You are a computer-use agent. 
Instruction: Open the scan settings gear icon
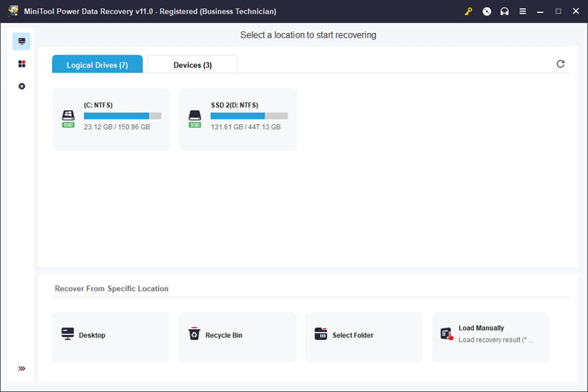coord(22,86)
